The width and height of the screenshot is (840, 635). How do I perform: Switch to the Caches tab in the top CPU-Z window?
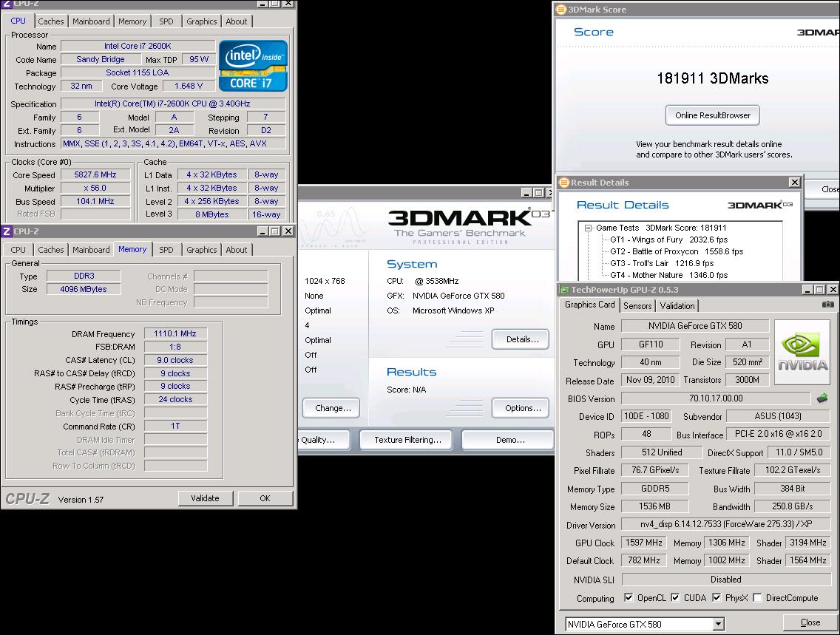51,21
